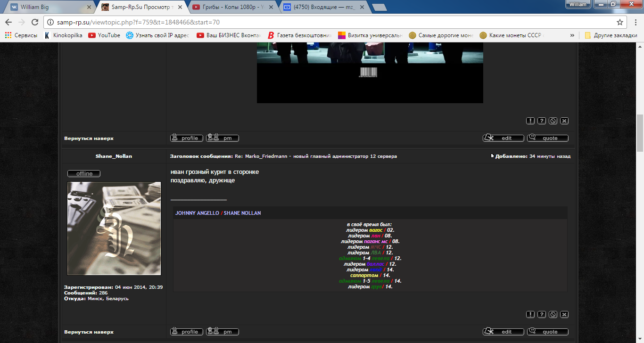This screenshot has height=343, width=644.
Task: Click the delete (X) icon in Shane_Nollan's post
Action: (564, 314)
